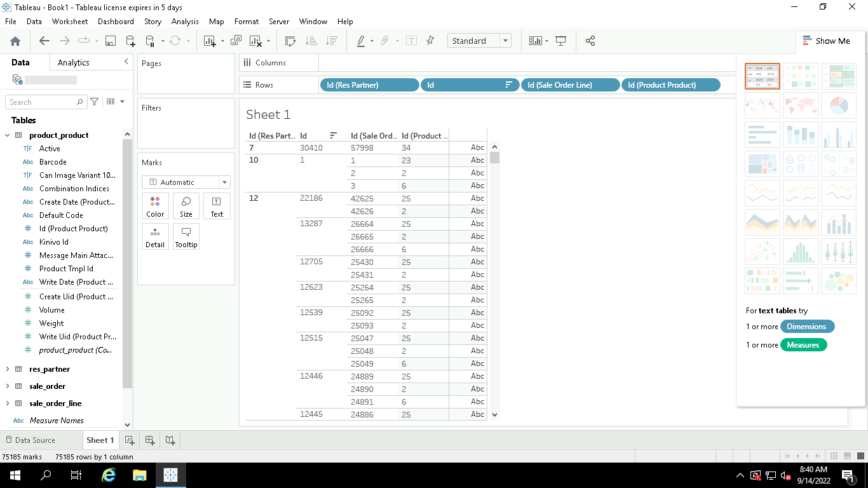Collapse the product_product table
868x488 pixels.
click(8, 135)
